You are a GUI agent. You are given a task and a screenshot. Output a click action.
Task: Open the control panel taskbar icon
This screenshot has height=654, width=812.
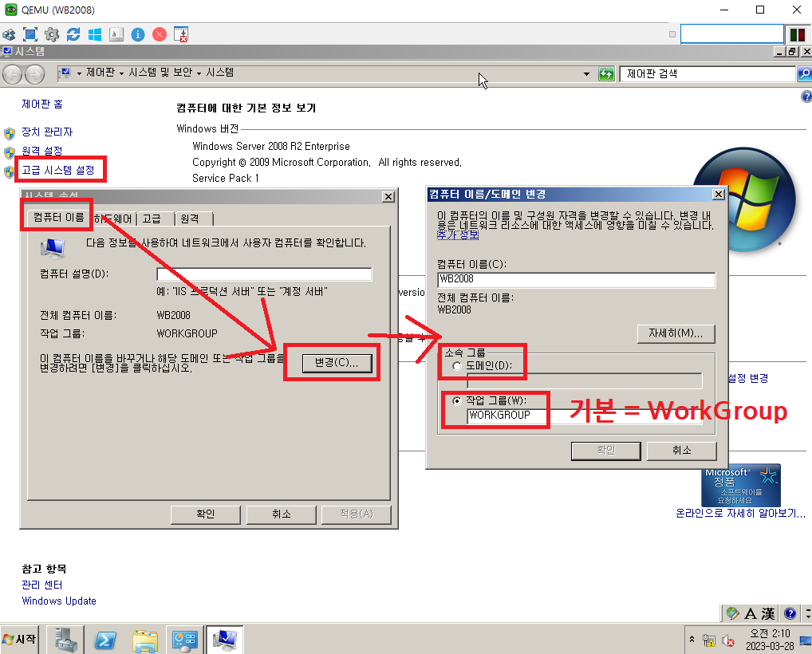tap(185, 640)
